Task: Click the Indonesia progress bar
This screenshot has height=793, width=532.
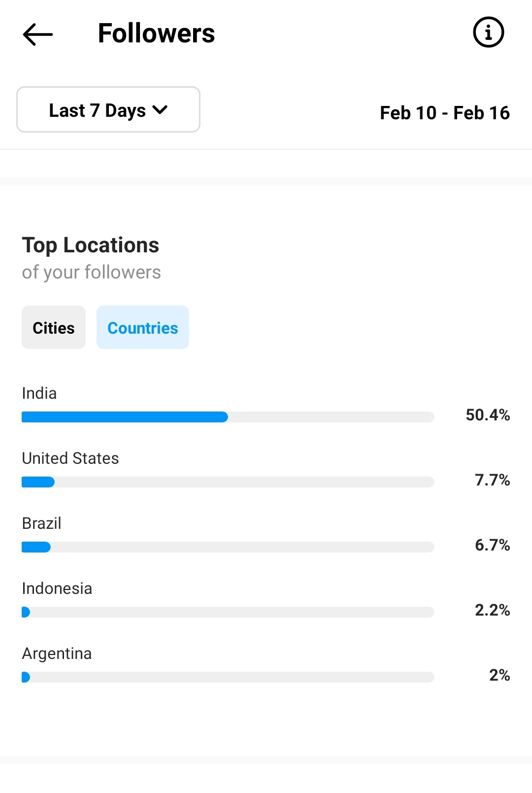Action: (x=228, y=612)
